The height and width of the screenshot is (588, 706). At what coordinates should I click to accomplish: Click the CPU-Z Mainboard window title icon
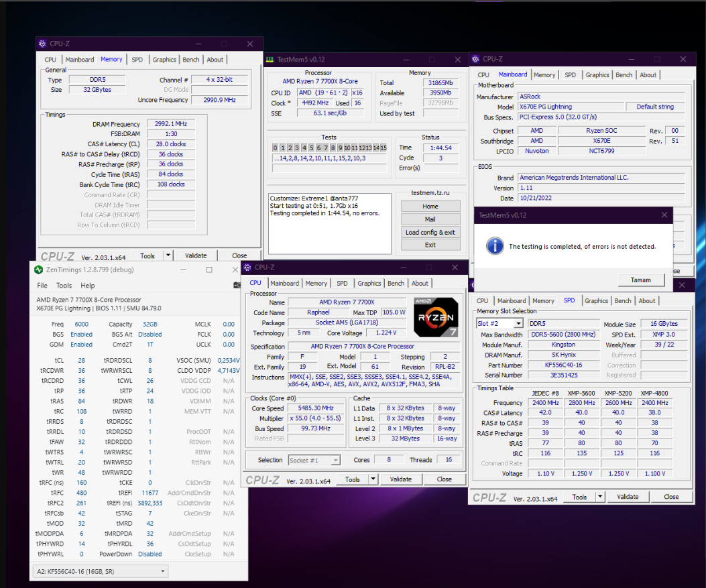point(475,59)
